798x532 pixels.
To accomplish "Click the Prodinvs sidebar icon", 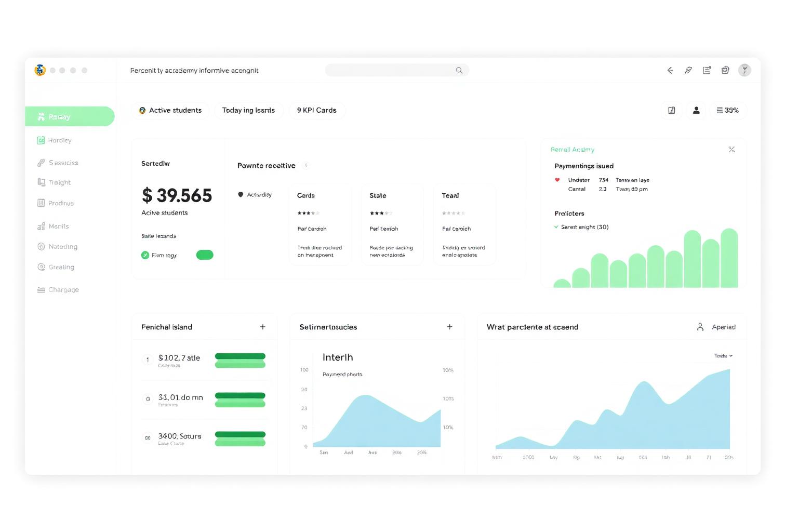I will coord(41,203).
